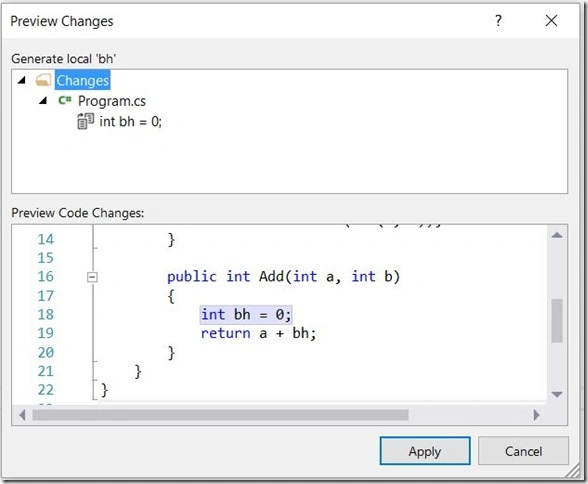The image size is (588, 484).
Task: Click the horizontal scroll left arrow
Action: point(22,415)
